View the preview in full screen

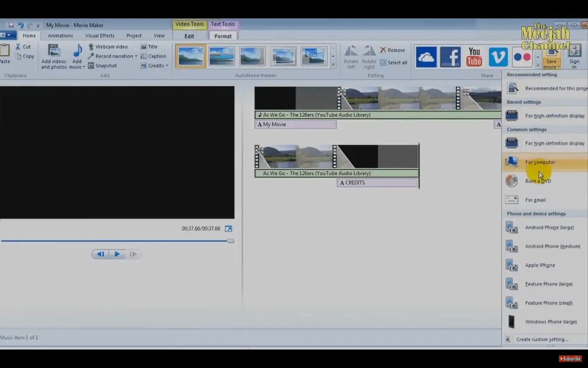pos(228,229)
